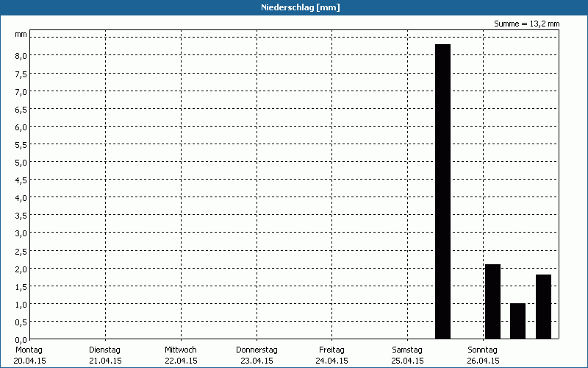Viewport: 588px width, 368px height.
Task: Click the '4,0' y-axis value
Action: click(x=21, y=198)
